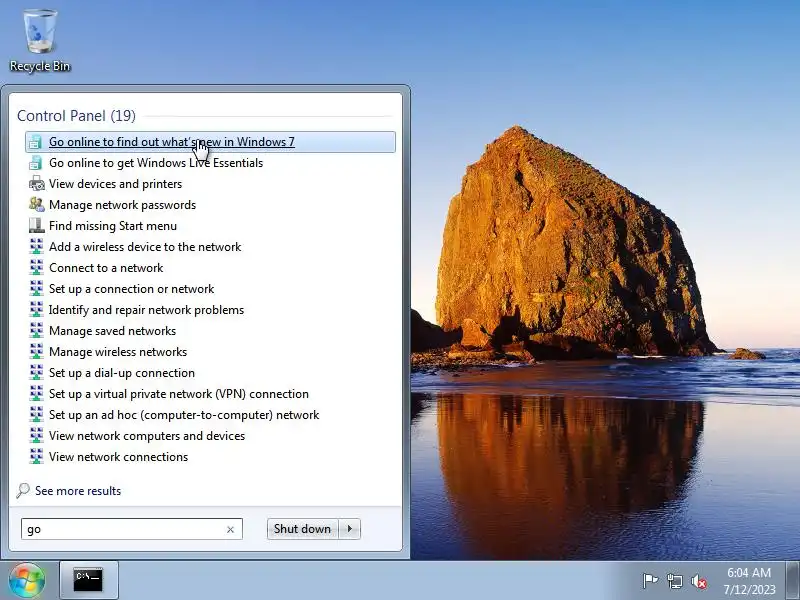800x600 pixels.
Task: Click the icon beside the VPN connection result
Action: (x=36, y=393)
